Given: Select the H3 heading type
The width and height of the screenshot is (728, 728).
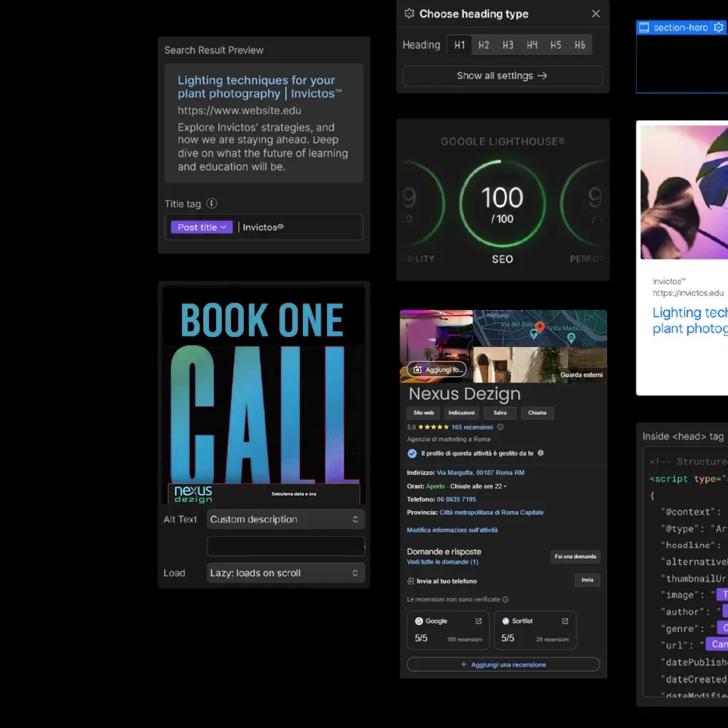Looking at the screenshot, I should (508, 45).
